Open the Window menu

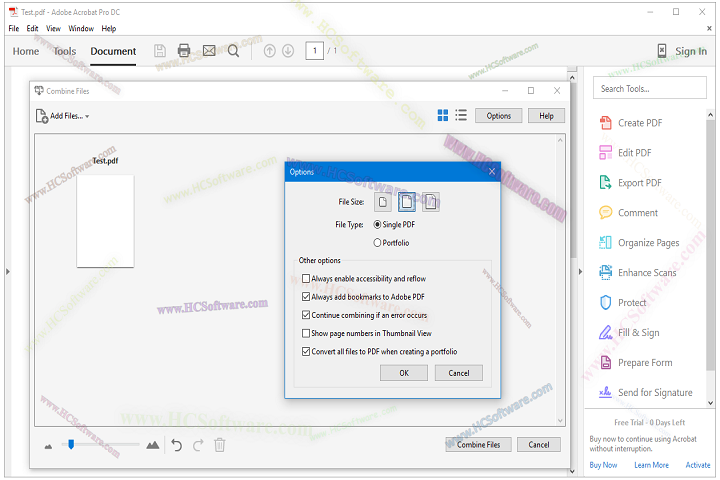pos(81,28)
